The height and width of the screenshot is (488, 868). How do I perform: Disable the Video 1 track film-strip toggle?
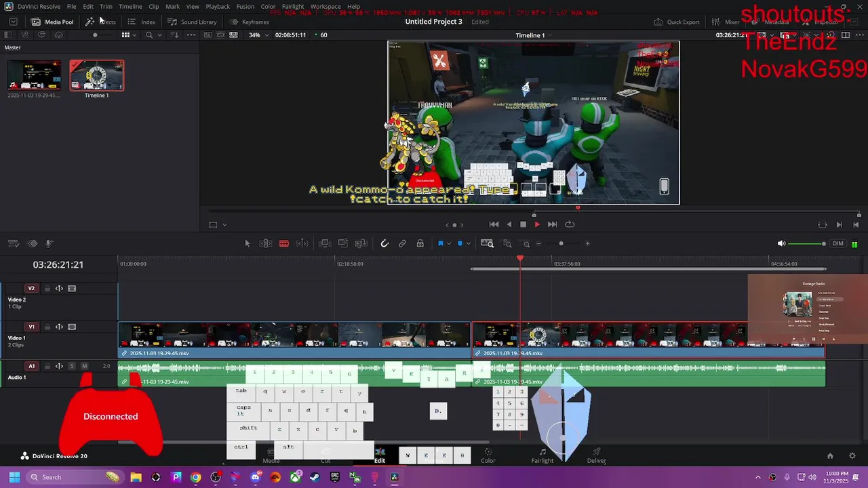[72, 327]
